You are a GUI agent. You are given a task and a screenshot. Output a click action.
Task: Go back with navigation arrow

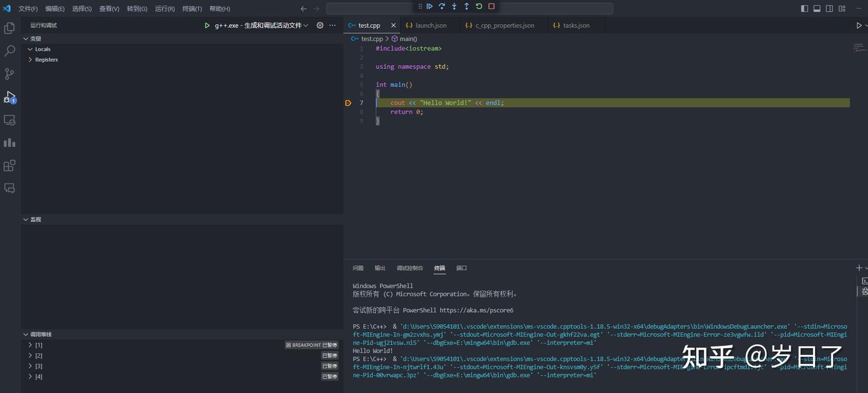(303, 8)
